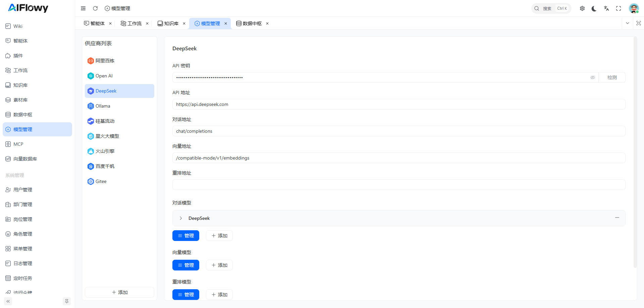
Task: Click the minus icon on DeepSeek group
Action: 617,218
